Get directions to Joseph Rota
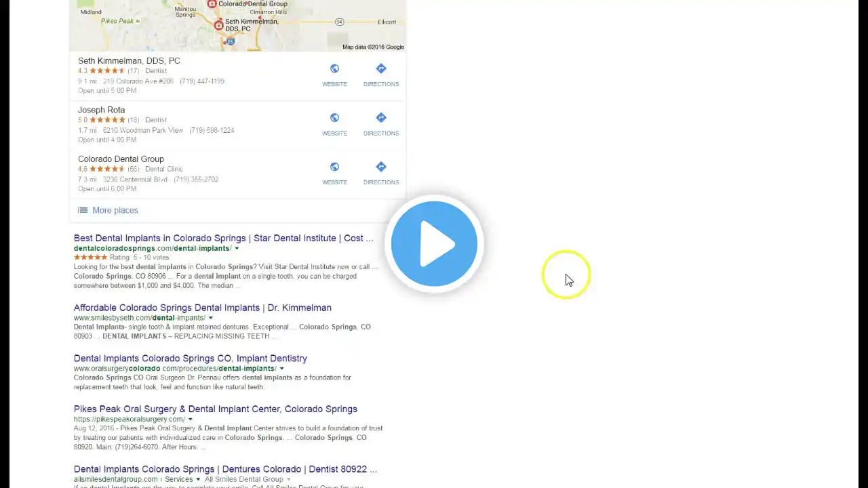The width and height of the screenshot is (868, 488). coord(380,118)
